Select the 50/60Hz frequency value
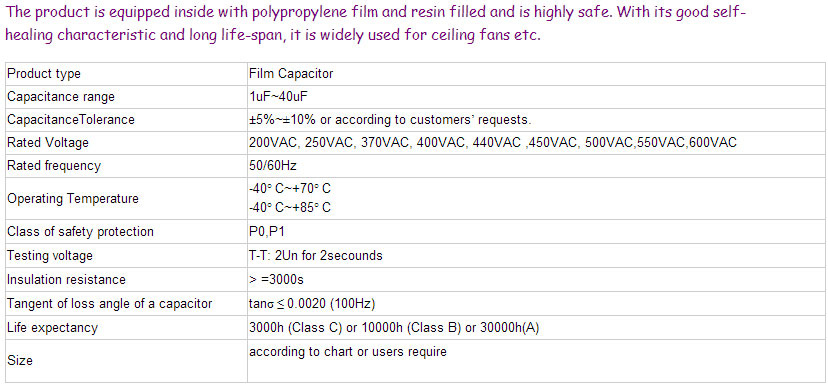828x384 pixels. pos(272,166)
